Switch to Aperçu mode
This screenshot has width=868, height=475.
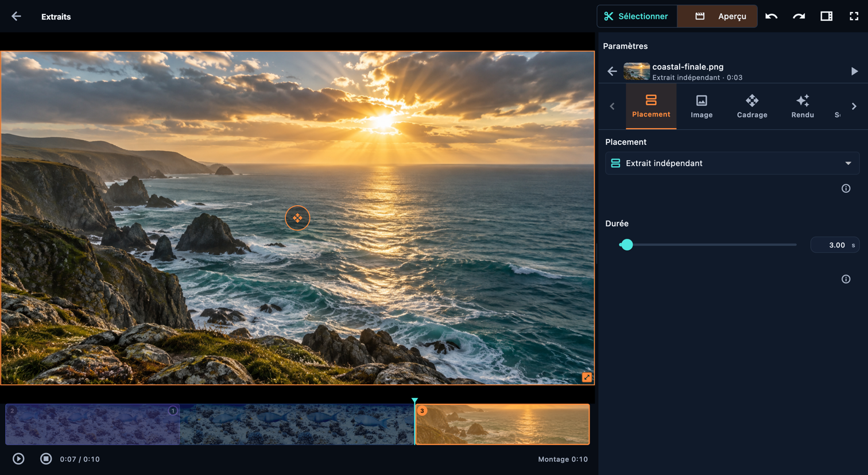point(718,17)
